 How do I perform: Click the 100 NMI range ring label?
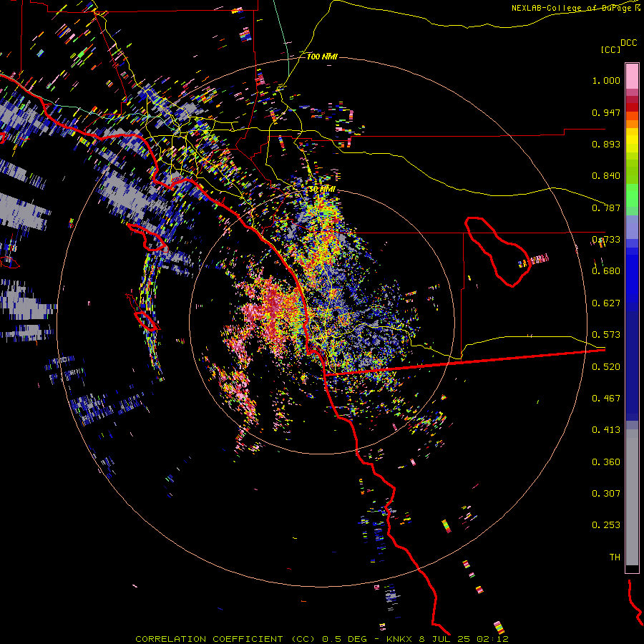click(x=322, y=57)
